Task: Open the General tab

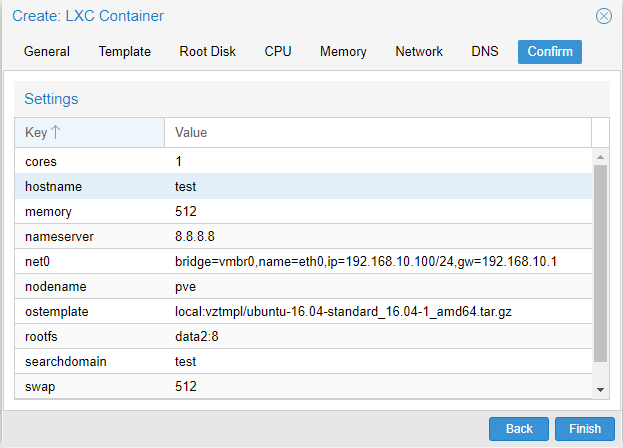Action: click(47, 52)
